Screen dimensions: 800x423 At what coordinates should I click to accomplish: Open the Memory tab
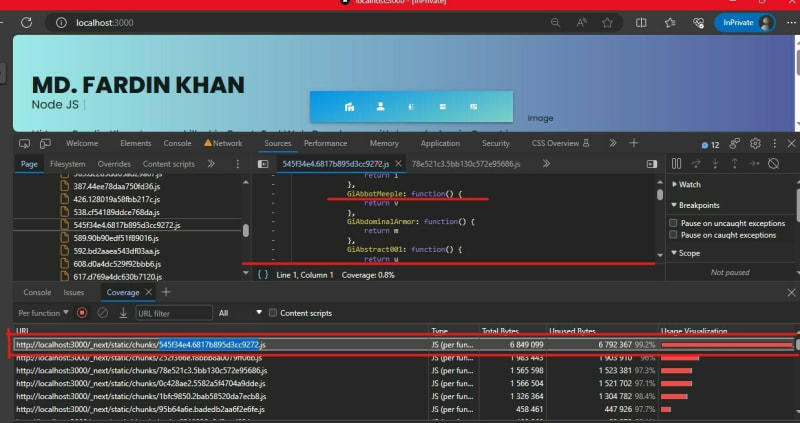click(384, 143)
